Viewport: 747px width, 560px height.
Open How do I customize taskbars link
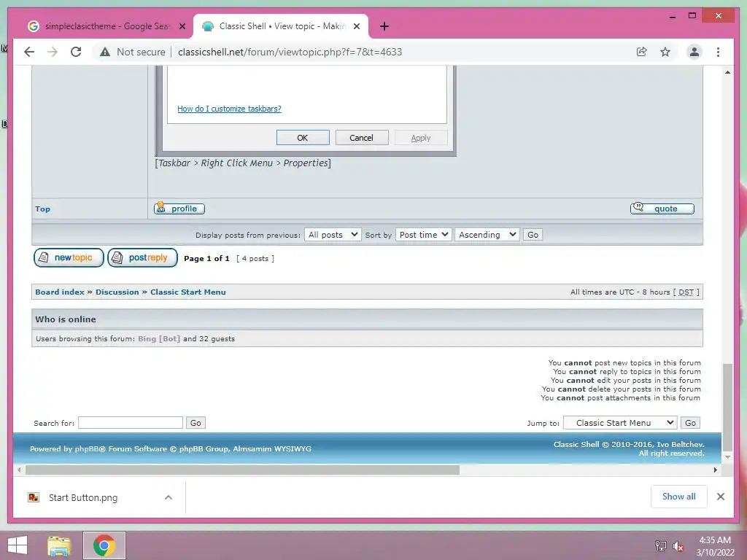click(229, 109)
